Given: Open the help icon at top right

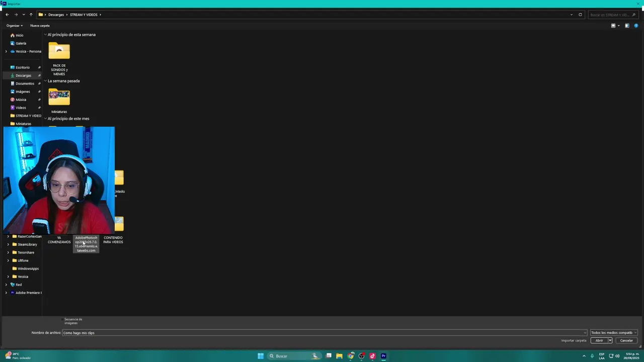Looking at the screenshot, I should click(x=636, y=26).
